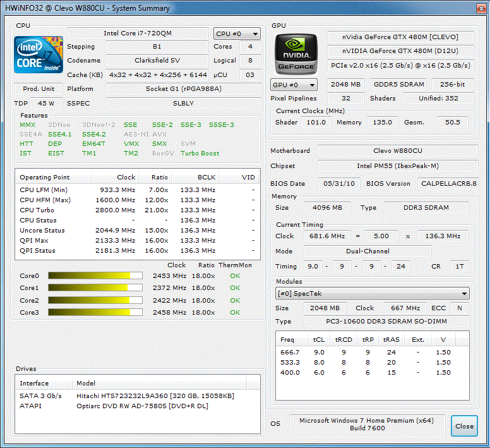Click the Interface column header in Drives
This screenshot has height=448, width=490.
click(x=44, y=384)
